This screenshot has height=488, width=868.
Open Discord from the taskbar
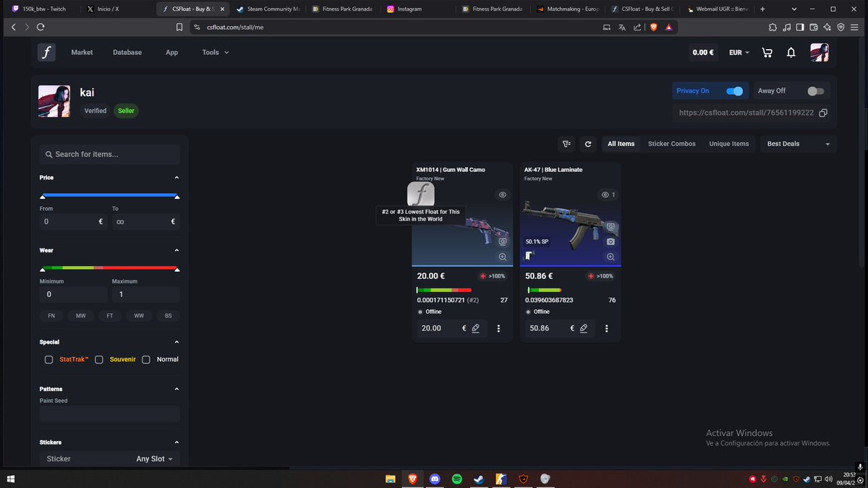(435, 479)
